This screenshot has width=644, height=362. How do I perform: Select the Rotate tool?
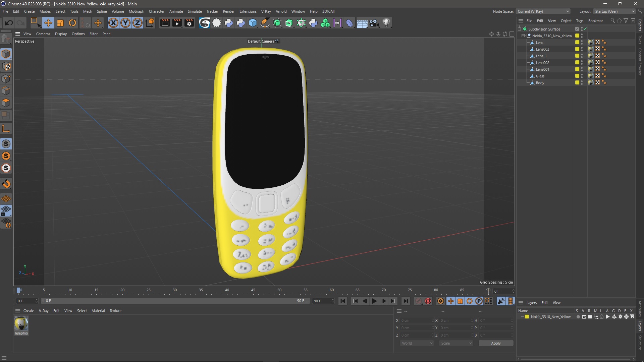click(x=72, y=23)
